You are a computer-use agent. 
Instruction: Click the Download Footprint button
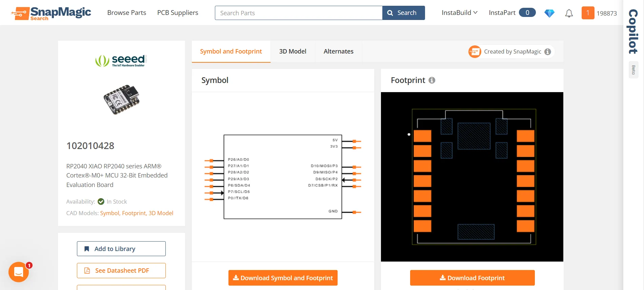[472, 278]
